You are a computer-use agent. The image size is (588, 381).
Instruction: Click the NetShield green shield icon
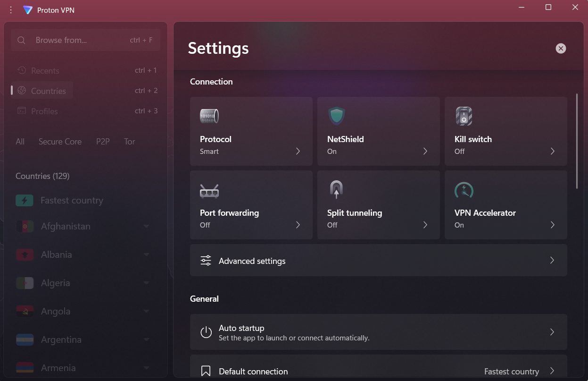pyautogui.click(x=336, y=116)
